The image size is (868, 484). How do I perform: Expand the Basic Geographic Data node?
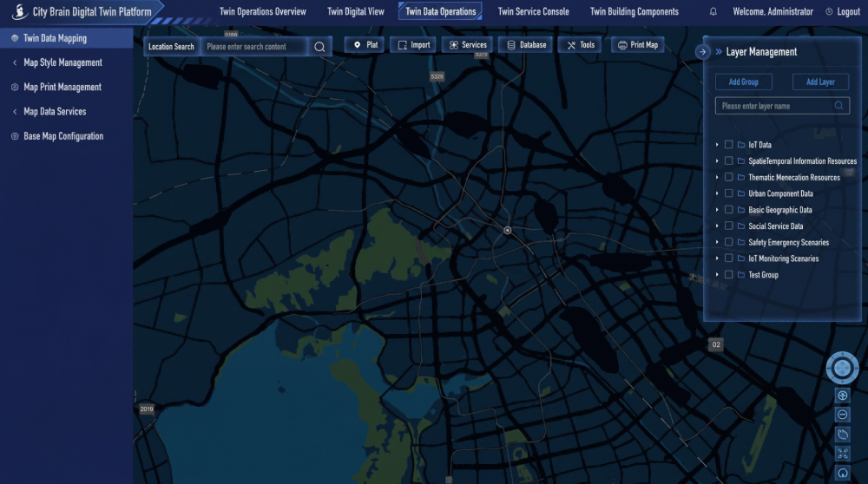click(717, 210)
